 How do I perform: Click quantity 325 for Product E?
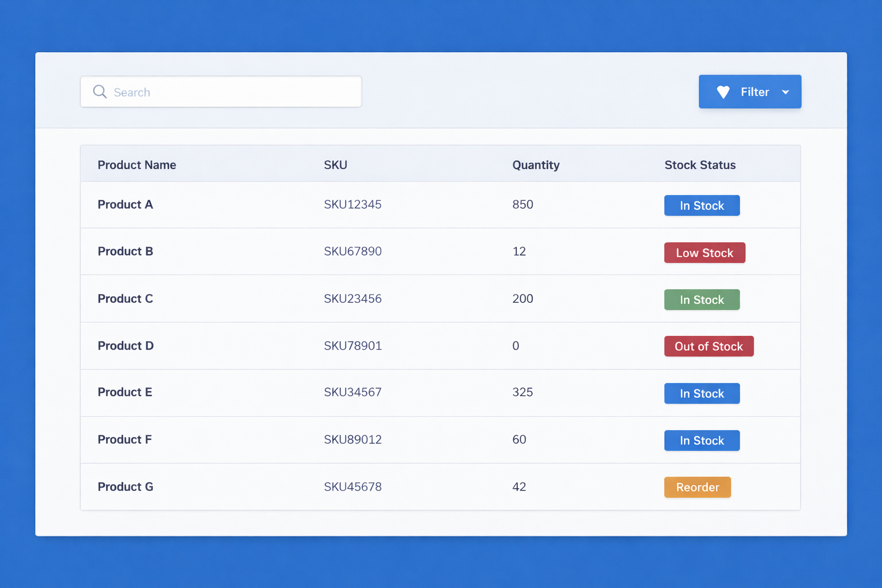click(523, 392)
